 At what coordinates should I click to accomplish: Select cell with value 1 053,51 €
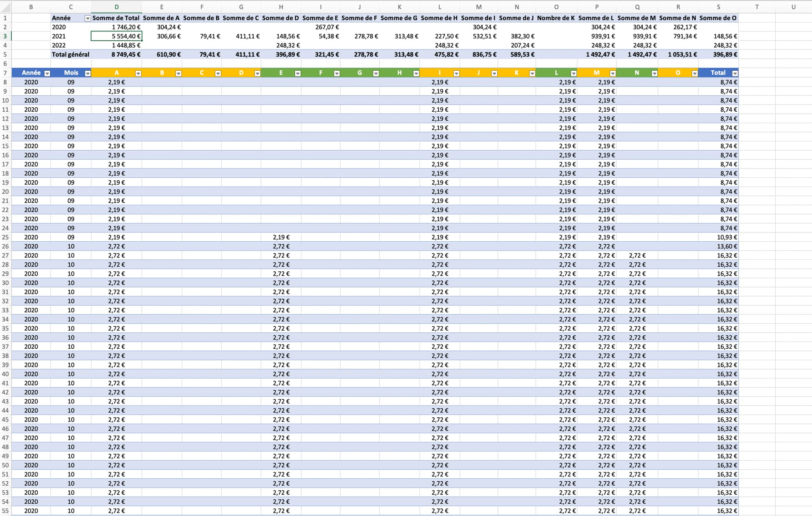pos(678,55)
